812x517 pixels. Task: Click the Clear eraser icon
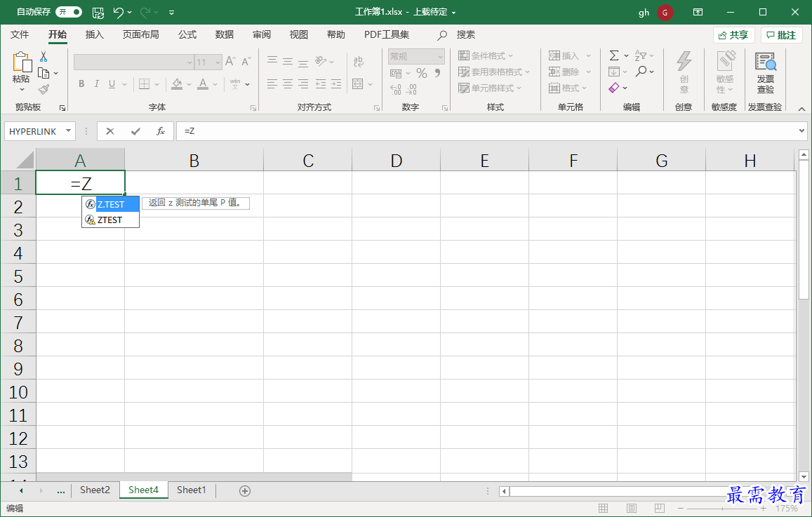click(x=614, y=88)
